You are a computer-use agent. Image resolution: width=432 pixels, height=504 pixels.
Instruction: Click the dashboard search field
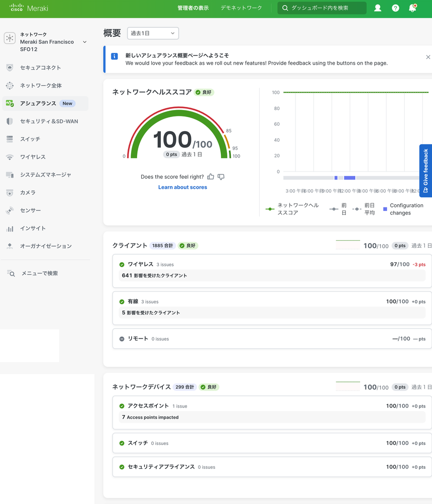click(322, 8)
